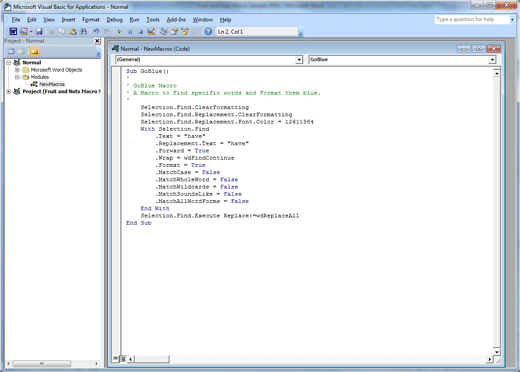The image size is (520, 372).
Task: Click the Undo arrow icon
Action: pyautogui.click(x=96, y=32)
